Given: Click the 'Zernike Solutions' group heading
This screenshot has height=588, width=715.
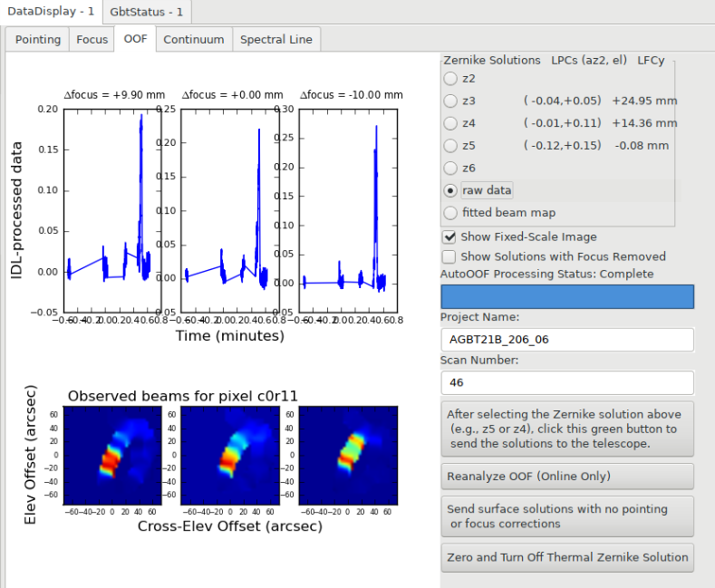Looking at the screenshot, I should 491,60.
